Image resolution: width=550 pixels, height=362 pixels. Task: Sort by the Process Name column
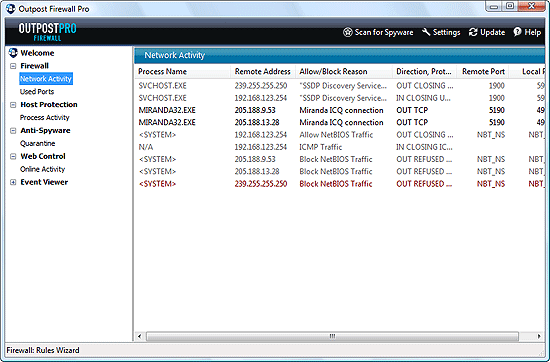point(183,72)
